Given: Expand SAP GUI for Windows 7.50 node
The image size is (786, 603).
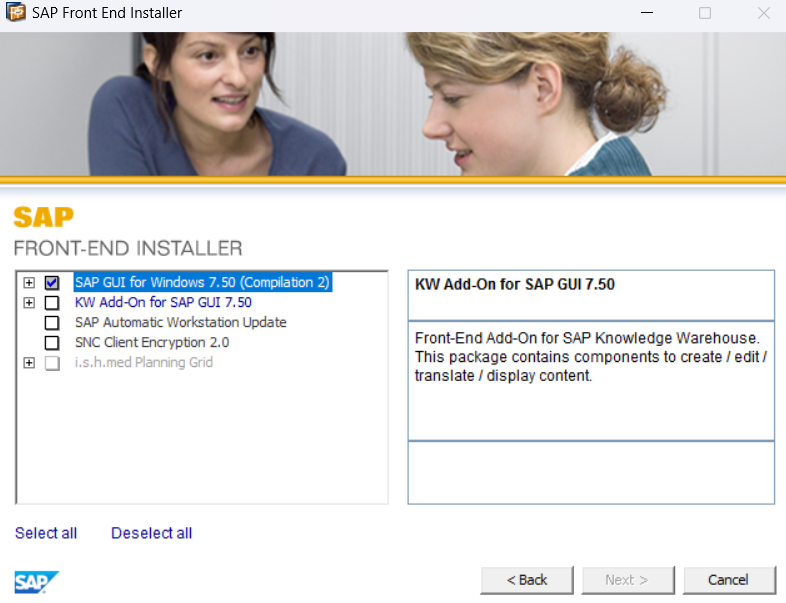Looking at the screenshot, I should [29, 283].
